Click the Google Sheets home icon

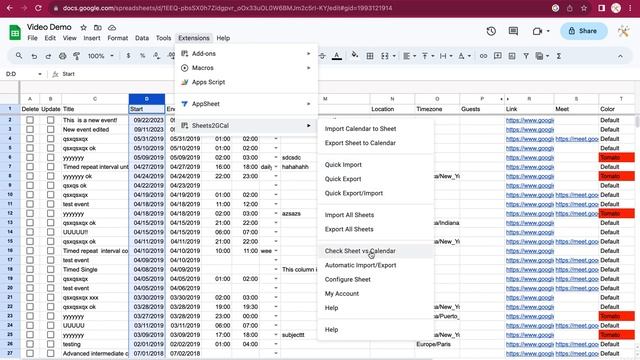click(15, 32)
